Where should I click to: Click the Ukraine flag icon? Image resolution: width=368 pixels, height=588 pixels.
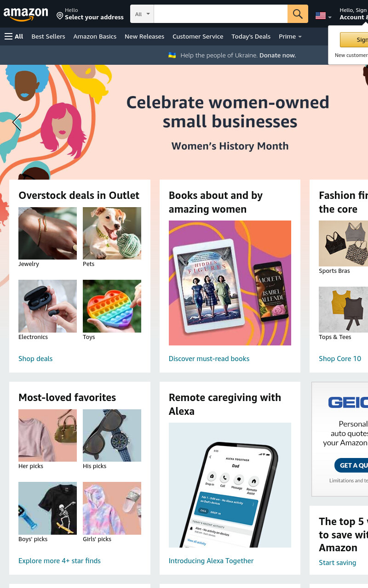tap(172, 55)
